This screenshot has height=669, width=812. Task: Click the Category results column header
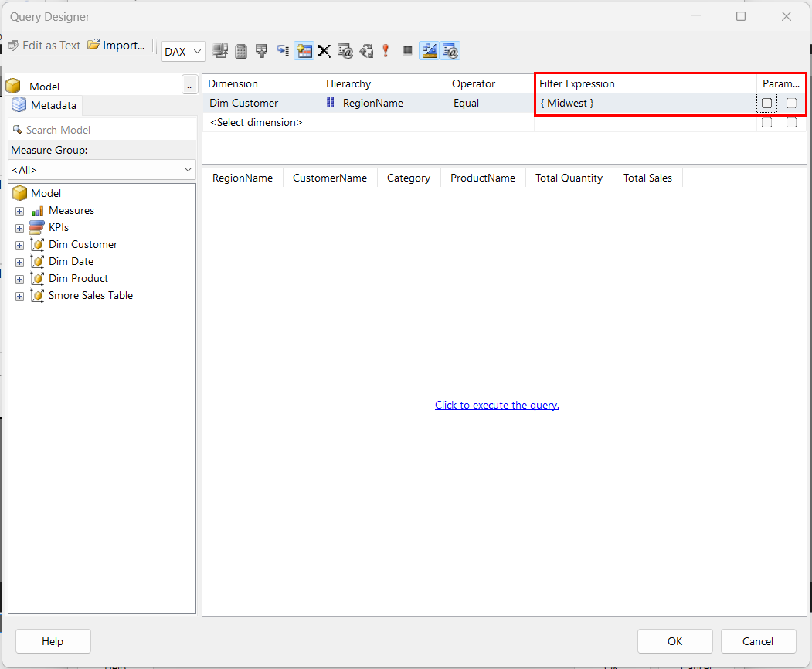(x=409, y=178)
